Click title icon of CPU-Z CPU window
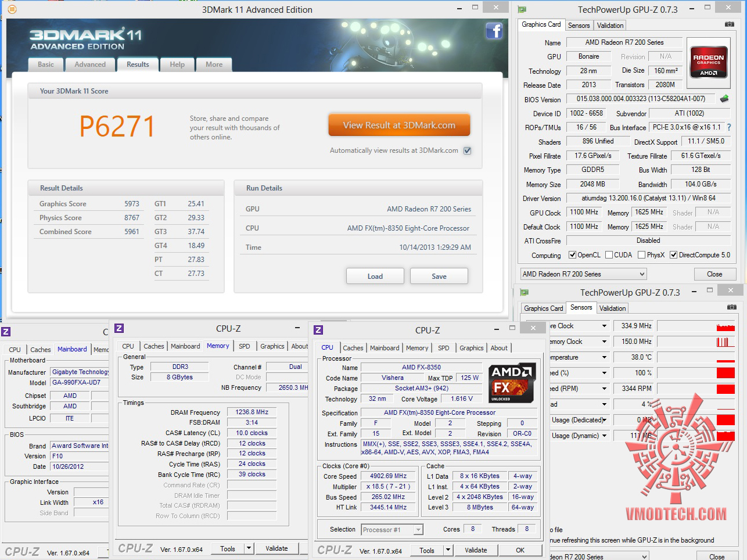Image resolution: width=747 pixels, height=560 pixels. (x=318, y=330)
